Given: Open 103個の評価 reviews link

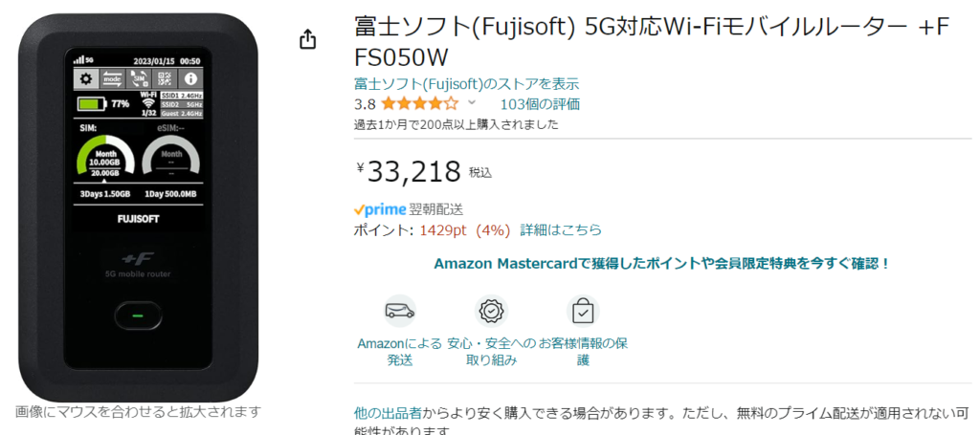Looking at the screenshot, I should pos(540,104).
